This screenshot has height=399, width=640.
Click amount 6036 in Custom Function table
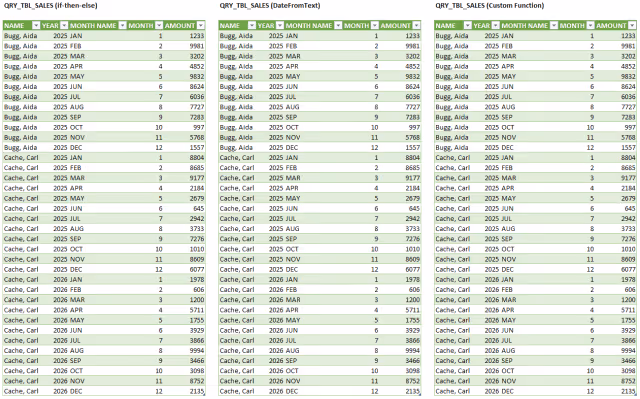click(628, 97)
